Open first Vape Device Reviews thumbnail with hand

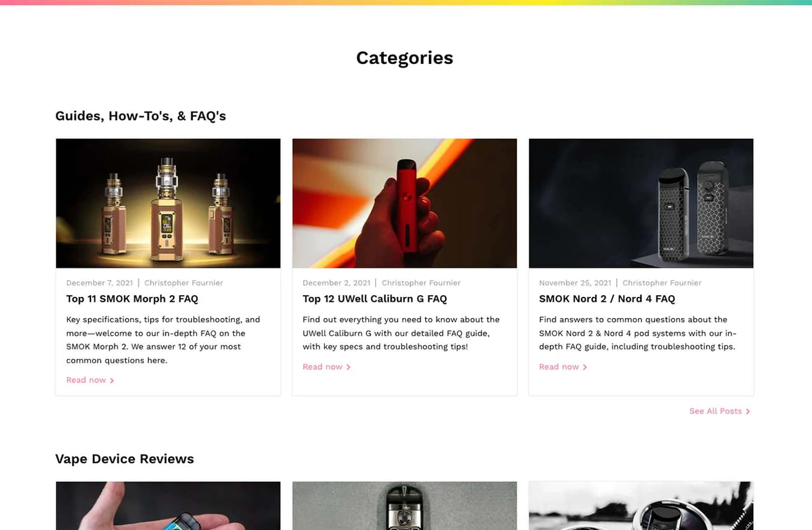tap(168, 506)
